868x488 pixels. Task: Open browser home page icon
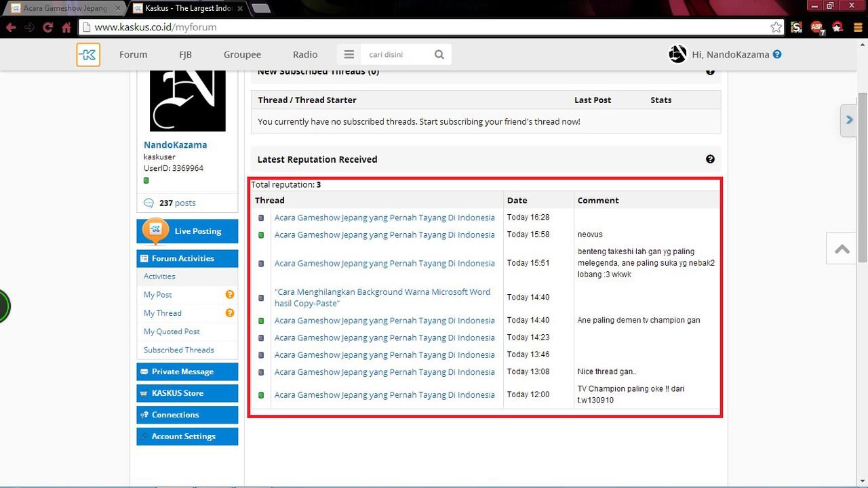click(x=66, y=28)
